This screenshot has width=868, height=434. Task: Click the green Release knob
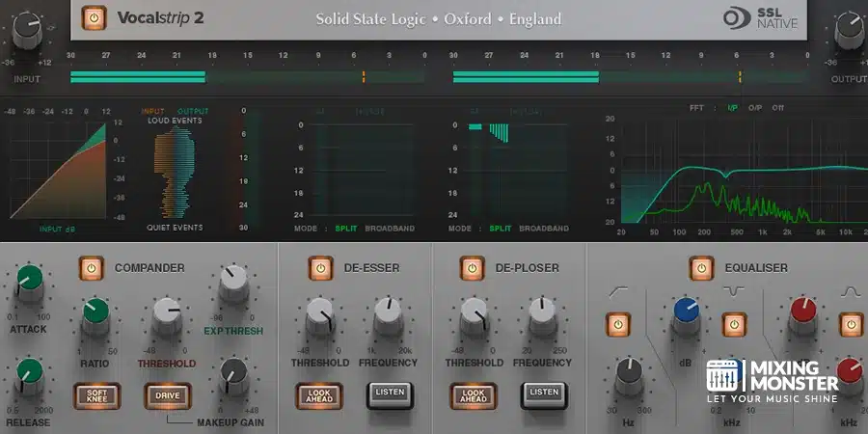30,374
